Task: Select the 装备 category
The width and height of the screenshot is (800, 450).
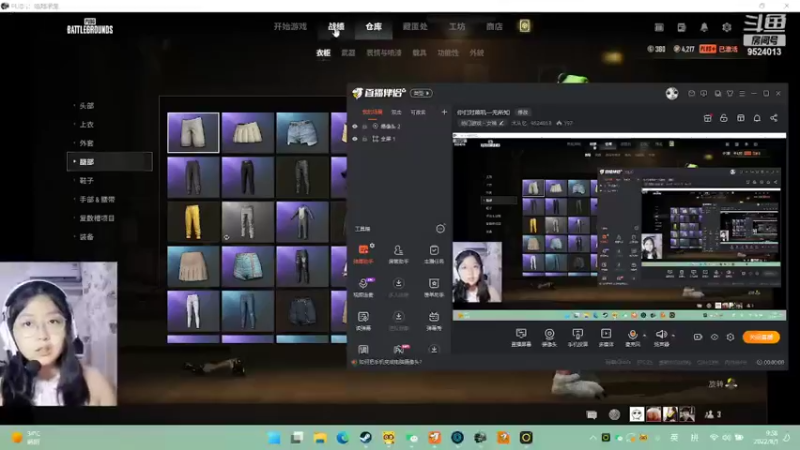Action: 87,237
